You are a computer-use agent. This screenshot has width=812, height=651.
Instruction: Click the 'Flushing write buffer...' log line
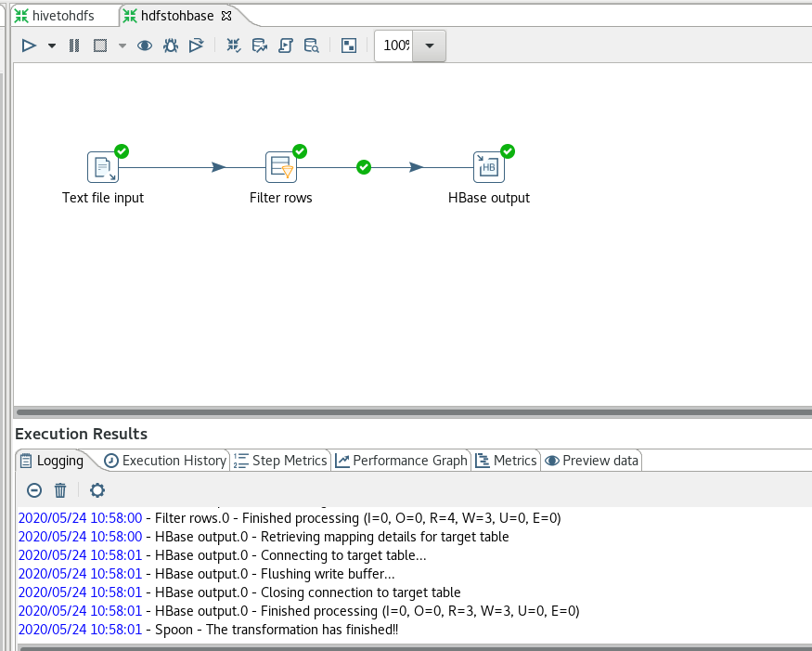[x=207, y=574]
